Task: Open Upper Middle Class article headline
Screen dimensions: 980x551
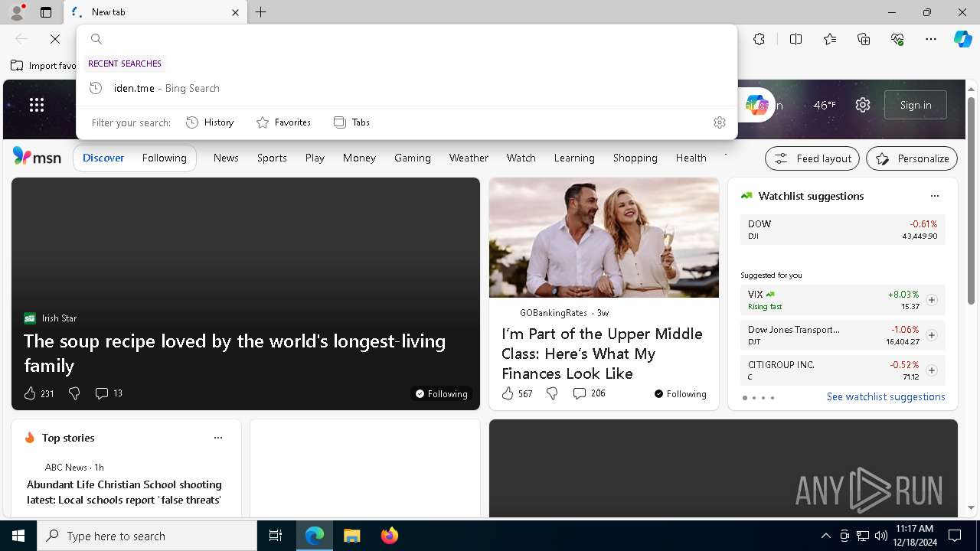Action: (x=602, y=354)
